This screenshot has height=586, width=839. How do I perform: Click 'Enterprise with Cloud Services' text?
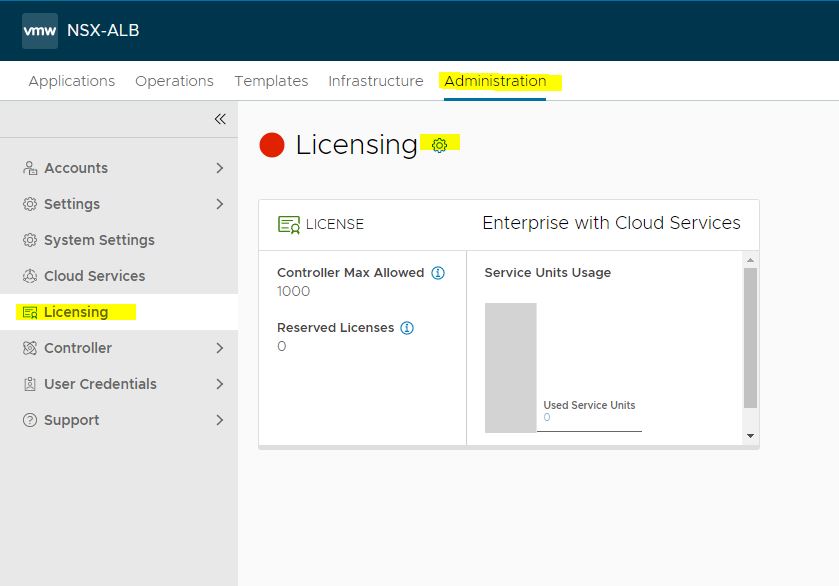point(611,223)
